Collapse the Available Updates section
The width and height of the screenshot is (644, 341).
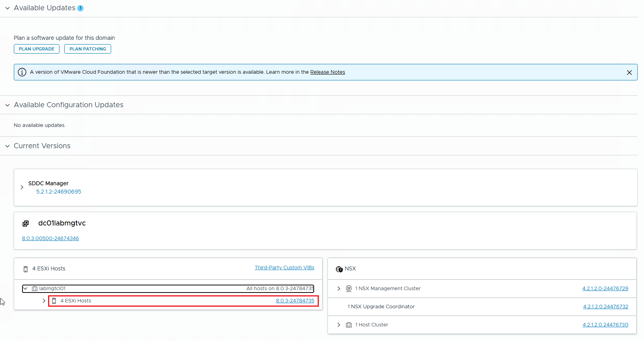point(7,8)
